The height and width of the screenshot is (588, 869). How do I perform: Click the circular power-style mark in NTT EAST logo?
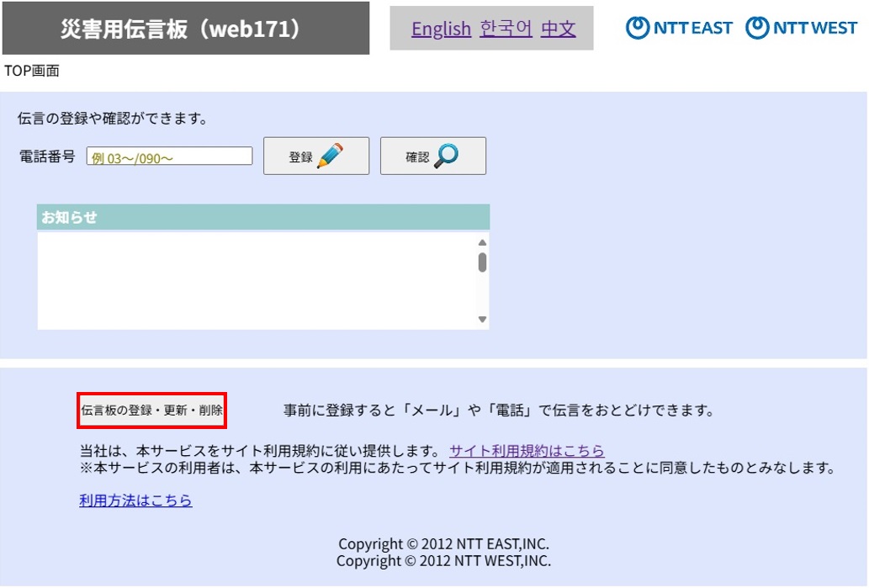[x=637, y=27]
